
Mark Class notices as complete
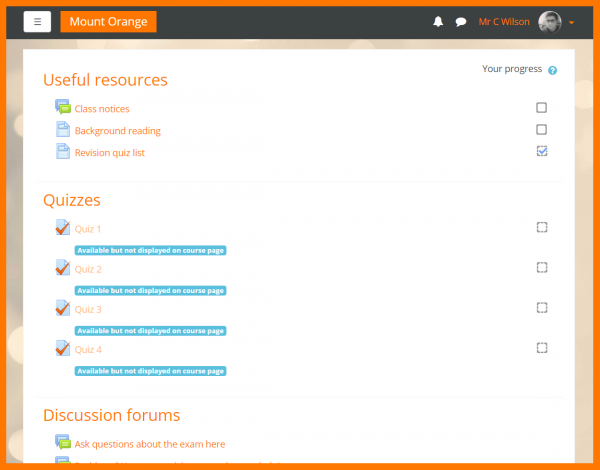click(x=542, y=108)
